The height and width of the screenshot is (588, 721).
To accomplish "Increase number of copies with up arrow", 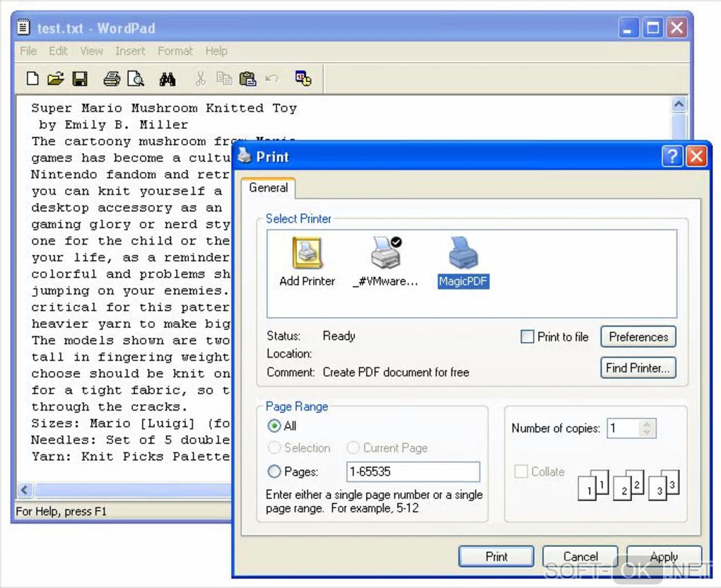I will [x=647, y=424].
